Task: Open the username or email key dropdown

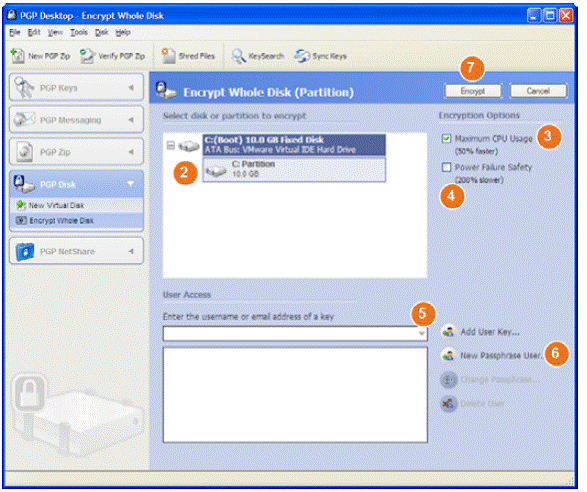Action: (422, 333)
